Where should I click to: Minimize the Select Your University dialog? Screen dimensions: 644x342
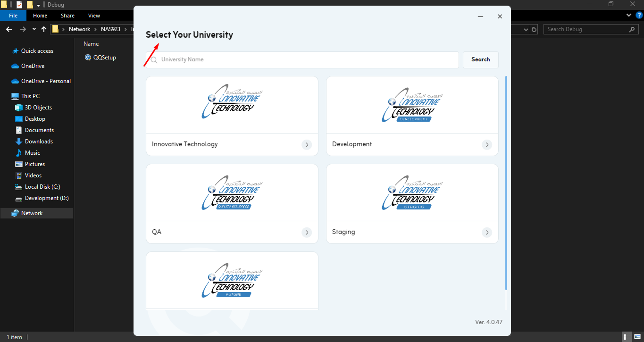(x=480, y=17)
